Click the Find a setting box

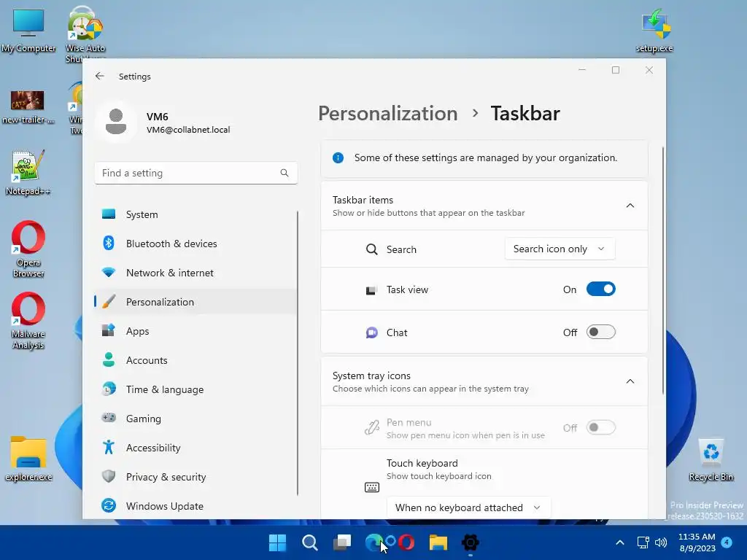click(196, 173)
